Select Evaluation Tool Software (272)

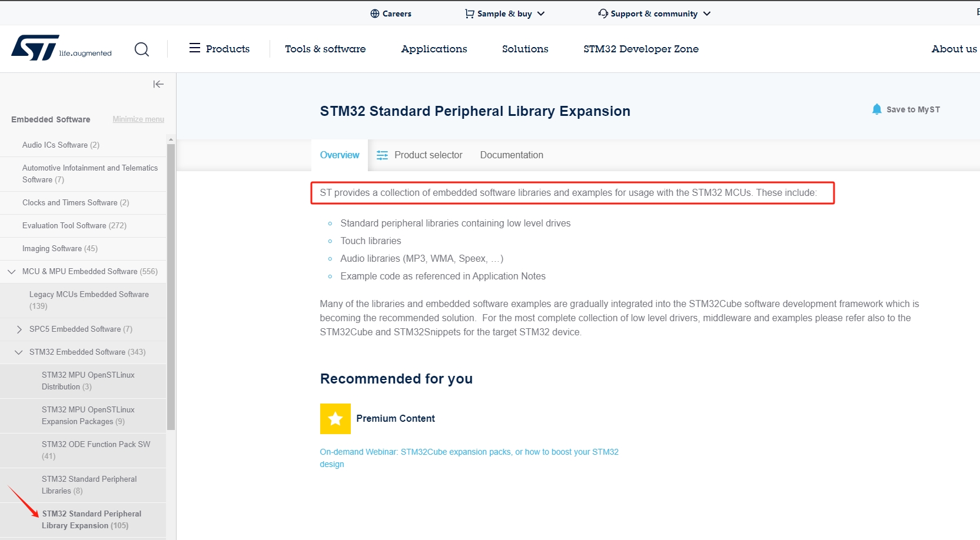coord(74,225)
